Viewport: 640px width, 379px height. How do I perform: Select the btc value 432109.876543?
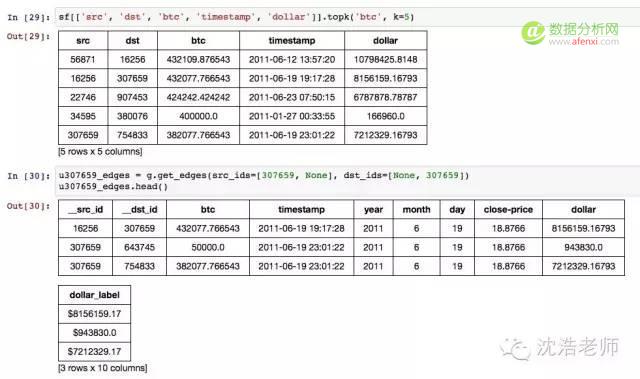click(x=198, y=60)
